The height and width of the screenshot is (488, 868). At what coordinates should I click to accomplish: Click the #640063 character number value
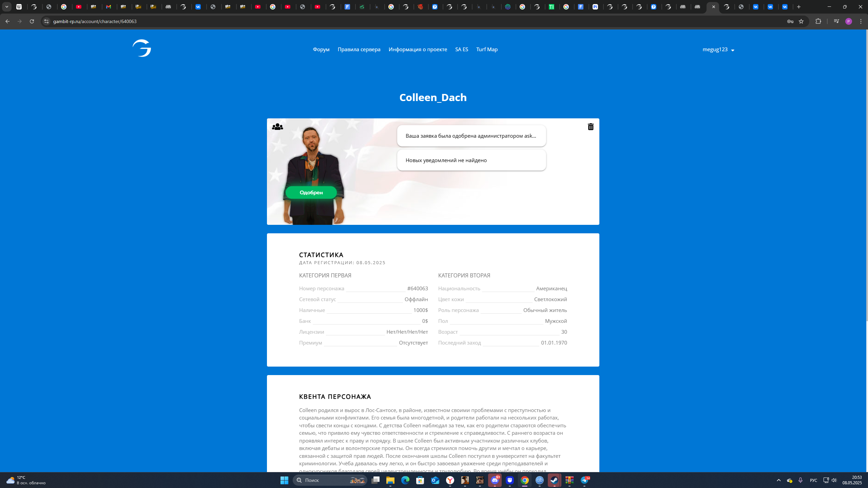[418, 289]
